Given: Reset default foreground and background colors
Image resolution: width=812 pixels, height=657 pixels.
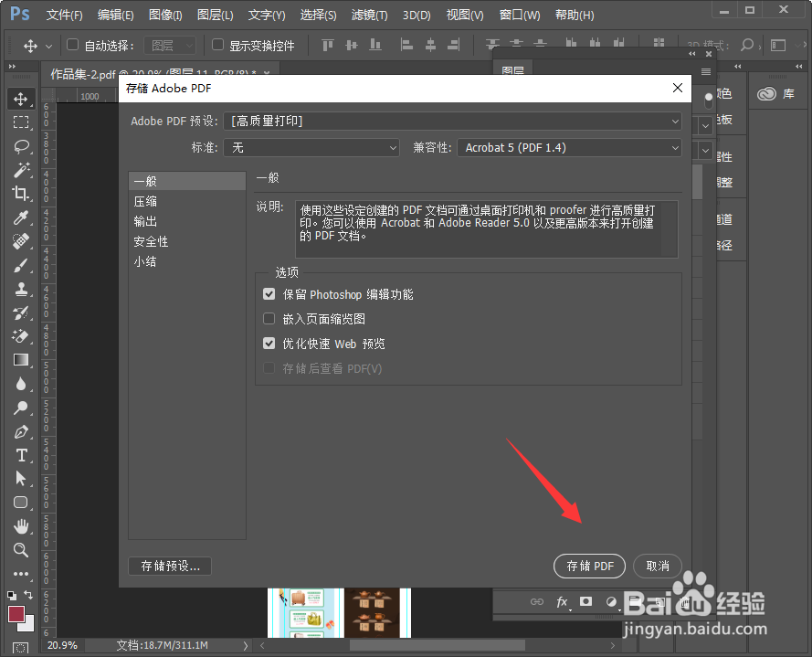Looking at the screenshot, I should click(x=12, y=596).
